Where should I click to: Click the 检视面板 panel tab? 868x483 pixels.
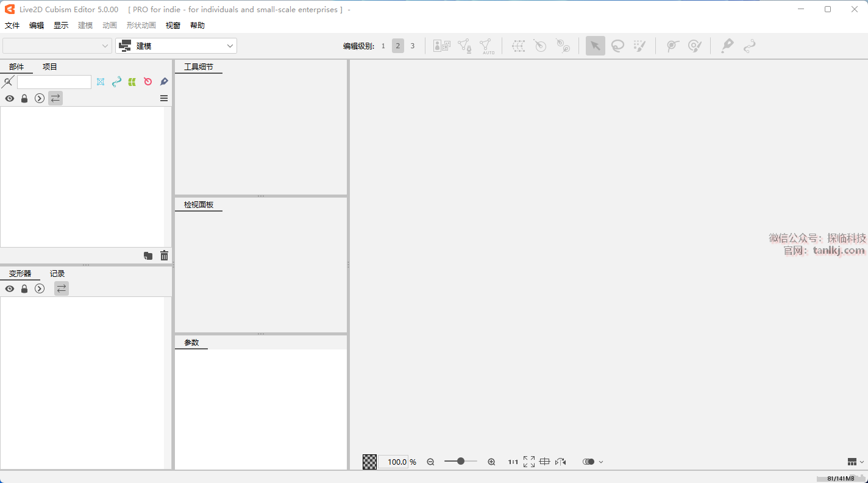(x=199, y=205)
